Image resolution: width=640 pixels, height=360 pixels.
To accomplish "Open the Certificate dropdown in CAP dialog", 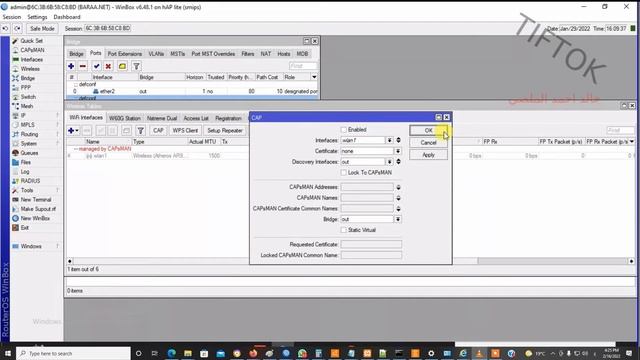I will pos(398,151).
